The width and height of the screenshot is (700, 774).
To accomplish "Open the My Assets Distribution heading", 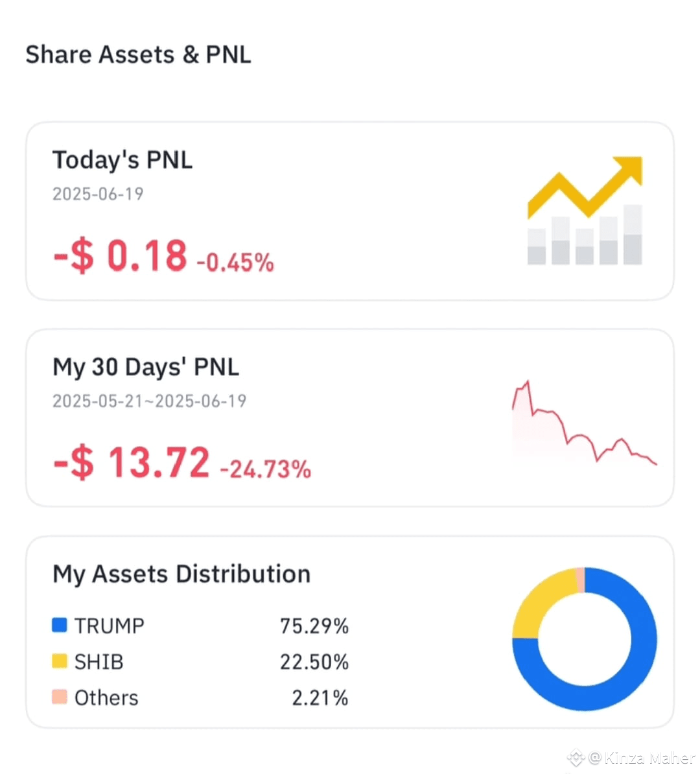I will point(181,574).
